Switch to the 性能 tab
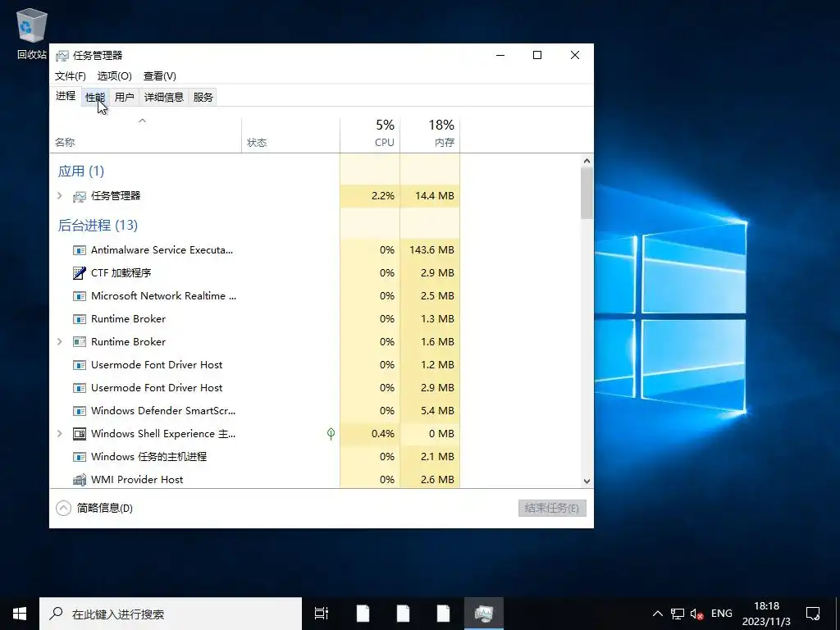Image resolution: width=840 pixels, height=630 pixels. point(95,97)
